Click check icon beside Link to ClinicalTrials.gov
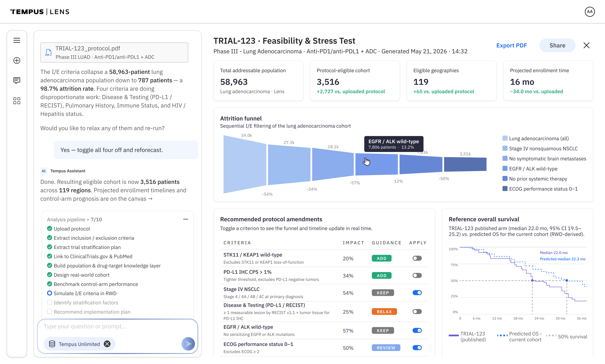 (x=49, y=256)
